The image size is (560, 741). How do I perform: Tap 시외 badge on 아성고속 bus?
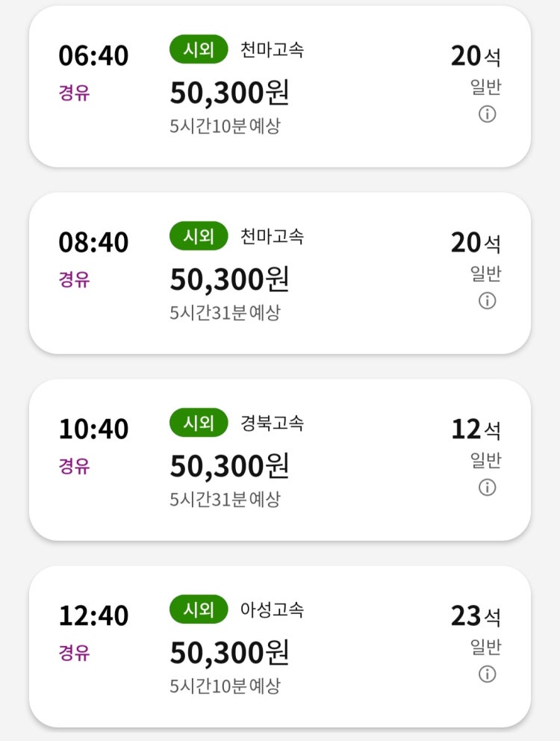click(199, 610)
